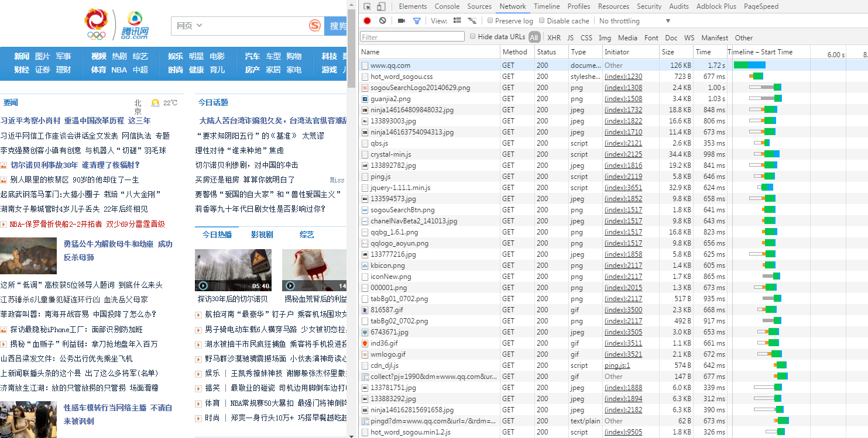Open the Console tab

point(447,6)
